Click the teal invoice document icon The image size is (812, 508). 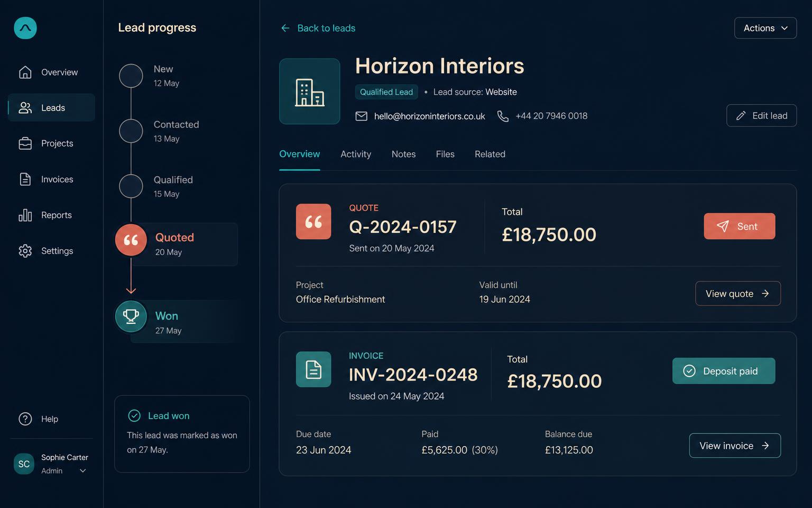coord(313,369)
